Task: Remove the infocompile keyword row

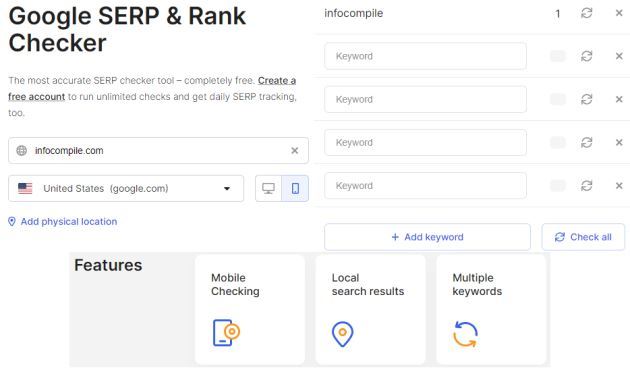Action: pos(619,13)
